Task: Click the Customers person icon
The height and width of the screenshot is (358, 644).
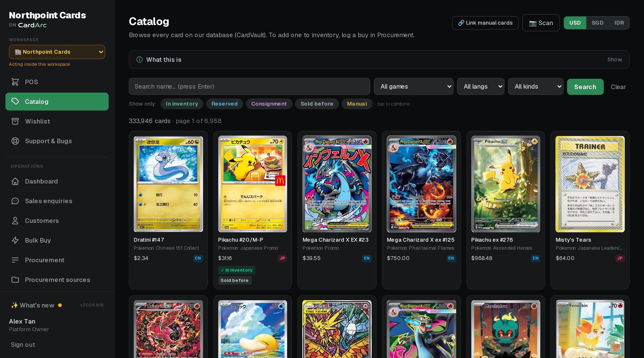Action: point(15,220)
